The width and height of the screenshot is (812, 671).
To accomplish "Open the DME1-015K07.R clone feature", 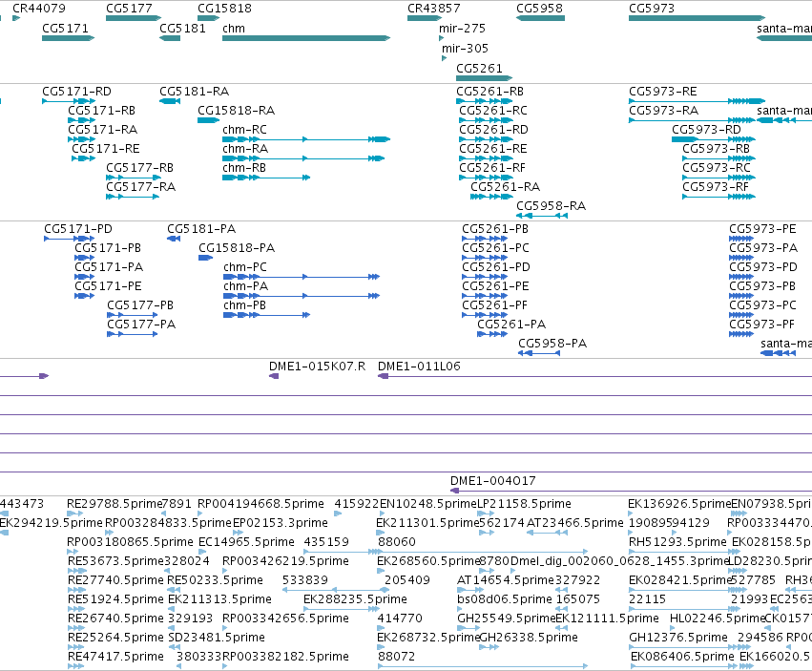I will click(274, 376).
